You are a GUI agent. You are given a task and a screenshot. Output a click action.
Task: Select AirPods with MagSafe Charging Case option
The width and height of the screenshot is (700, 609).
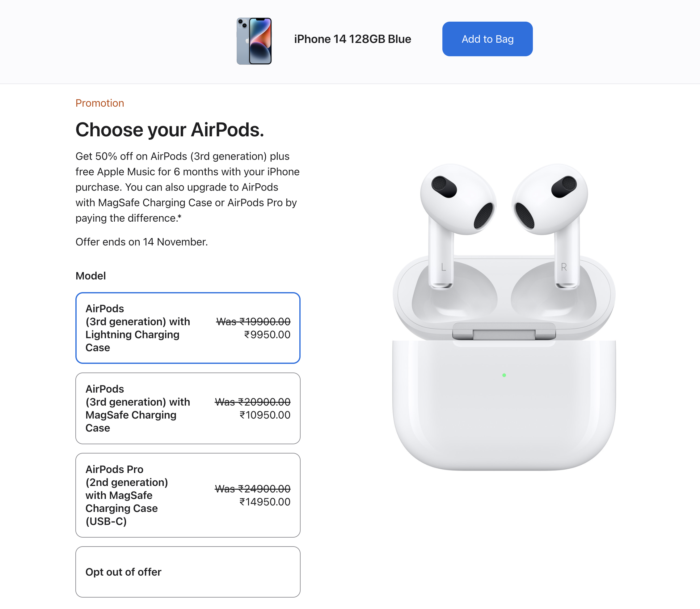pos(188,408)
